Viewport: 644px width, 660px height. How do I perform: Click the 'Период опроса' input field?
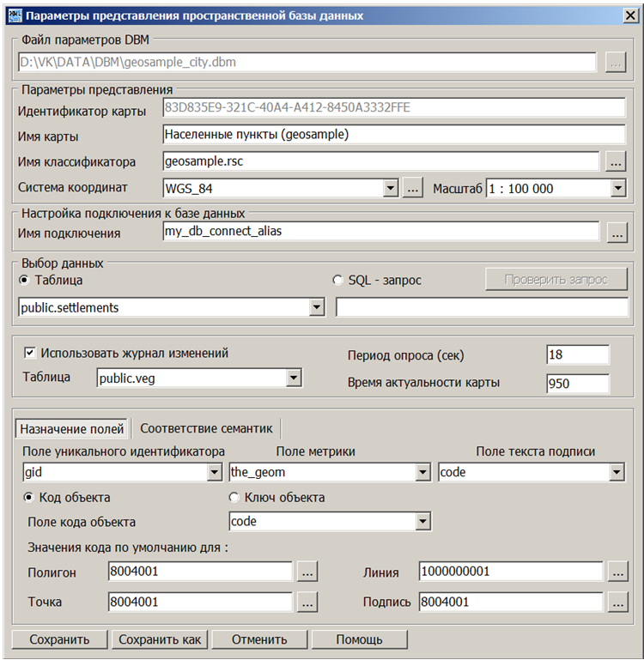coord(577,355)
